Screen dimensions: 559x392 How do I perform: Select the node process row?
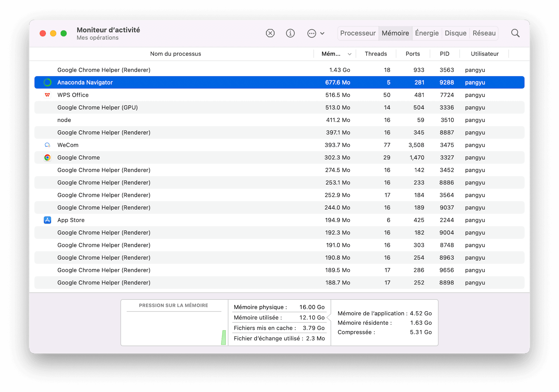tap(279, 120)
